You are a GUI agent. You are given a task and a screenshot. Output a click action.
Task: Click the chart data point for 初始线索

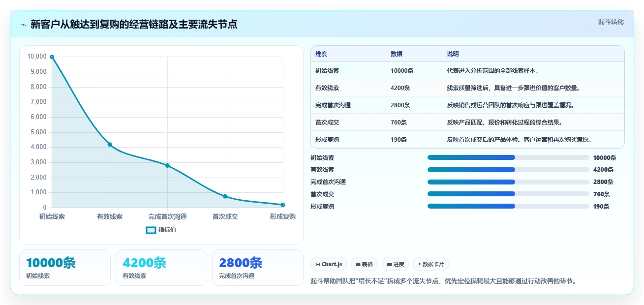tap(52, 57)
